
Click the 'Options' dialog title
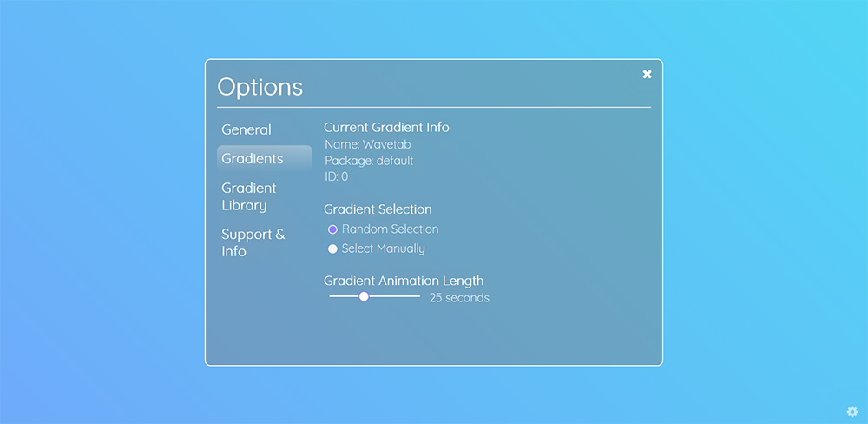pyautogui.click(x=260, y=87)
